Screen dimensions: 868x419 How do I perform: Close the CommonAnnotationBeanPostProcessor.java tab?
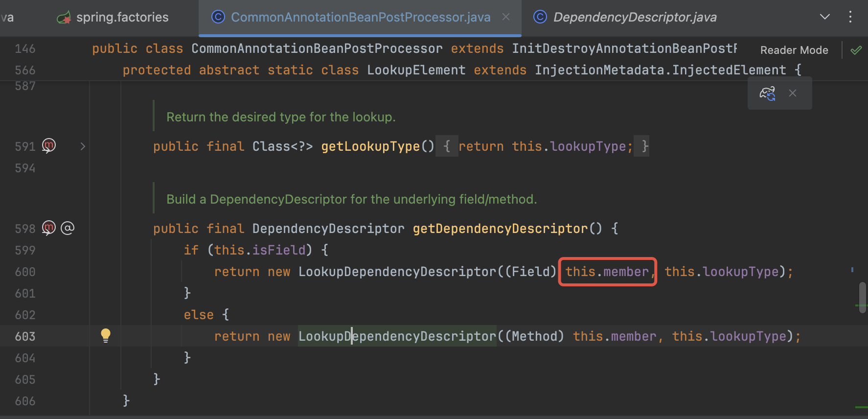click(506, 17)
